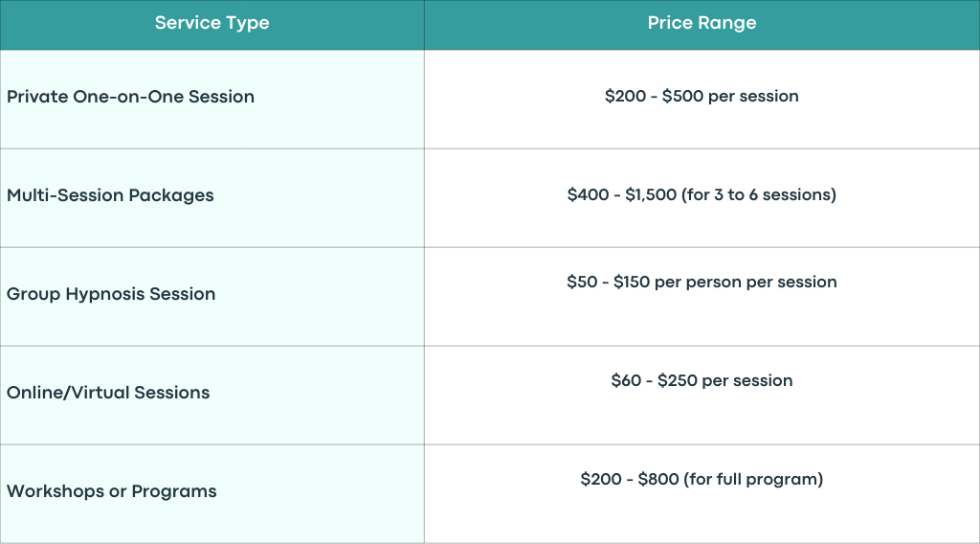
Task: Click the $200 - $500 per session price
Action: [702, 97]
